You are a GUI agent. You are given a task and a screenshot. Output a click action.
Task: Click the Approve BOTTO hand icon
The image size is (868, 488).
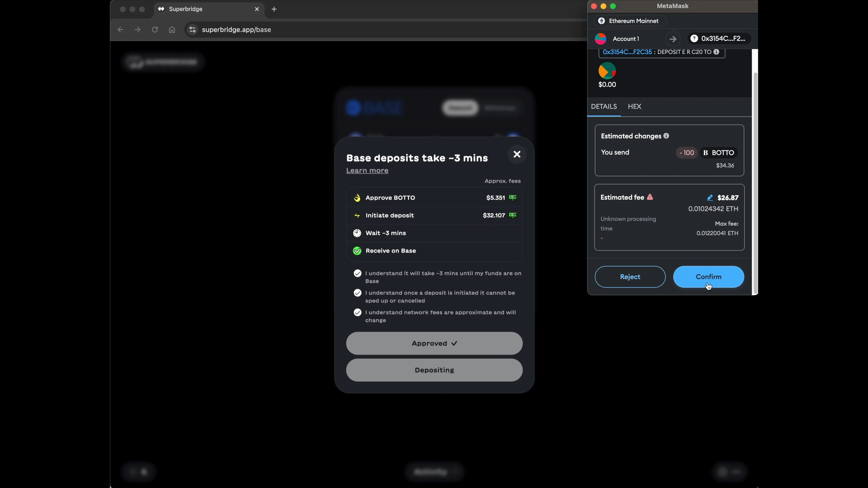(357, 198)
